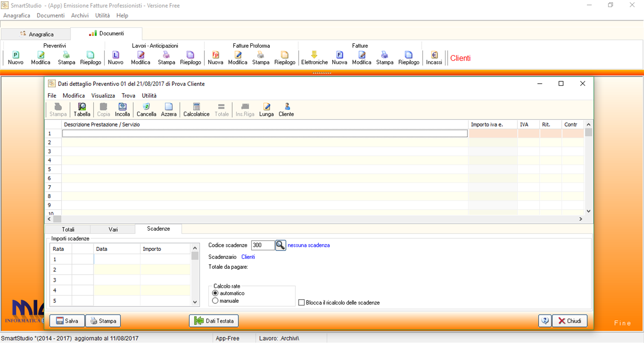The width and height of the screenshot is (644, 343).
Task: Open the Incassi euro icon
Action: click(434, 58)
